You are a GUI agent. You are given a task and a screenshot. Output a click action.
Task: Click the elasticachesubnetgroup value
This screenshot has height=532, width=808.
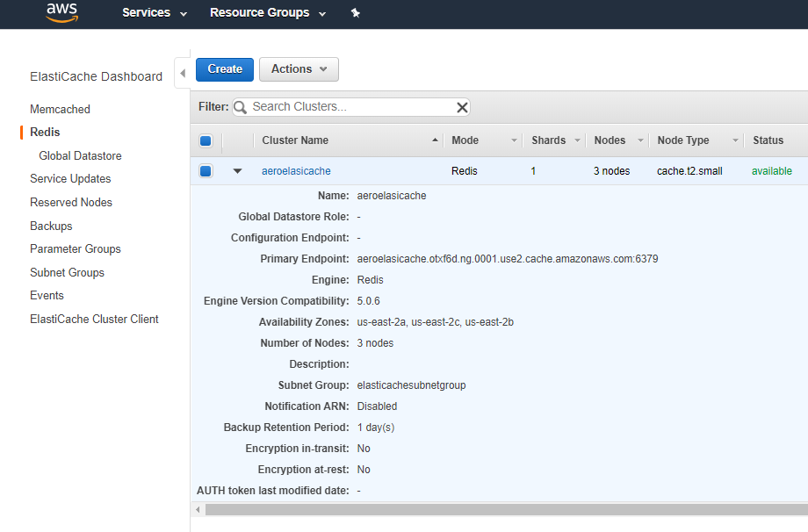tap(411, 385)
